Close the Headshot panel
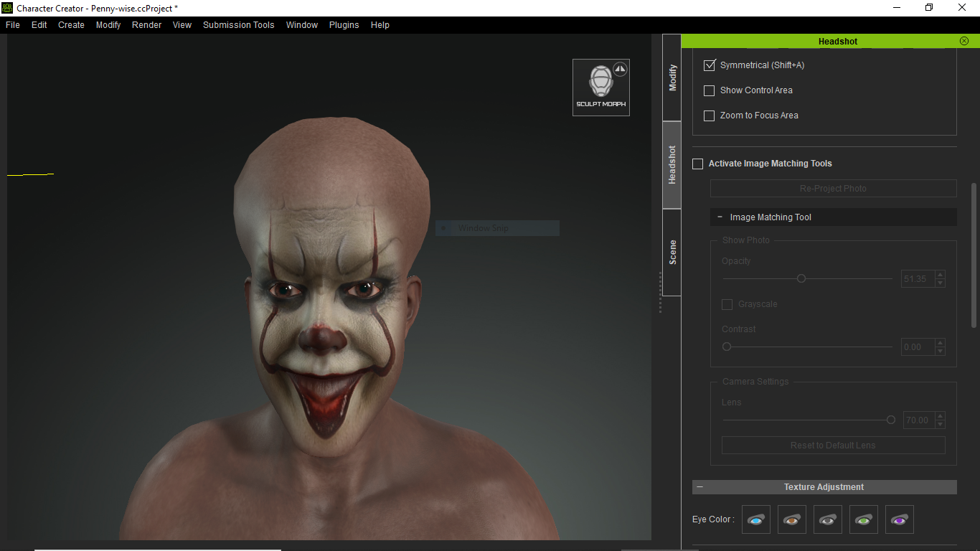Viewport: 980px width, 551px height. [964, 41]
